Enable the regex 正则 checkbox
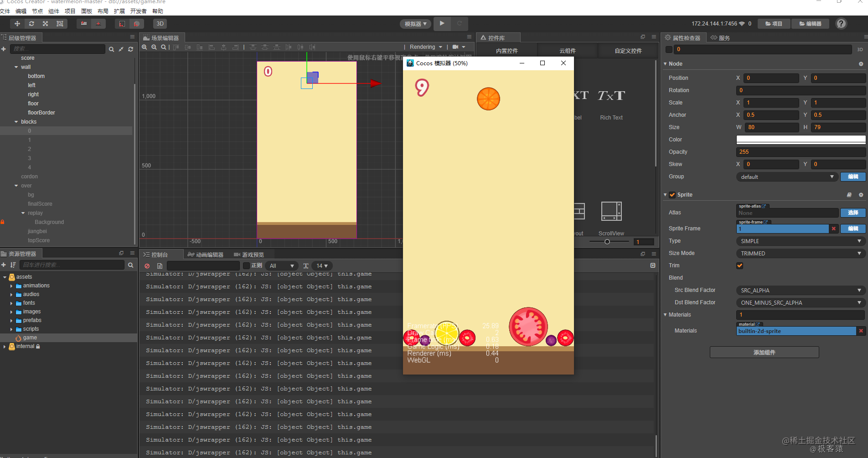The height and width of the screenshot is (458, 868). (246, 265)
